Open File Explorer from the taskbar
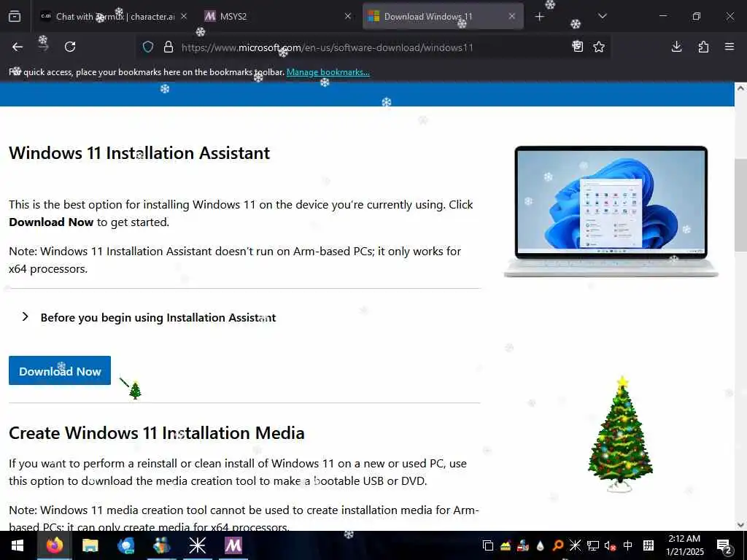Screen dimensions: 747x560 tap(90, 545)
